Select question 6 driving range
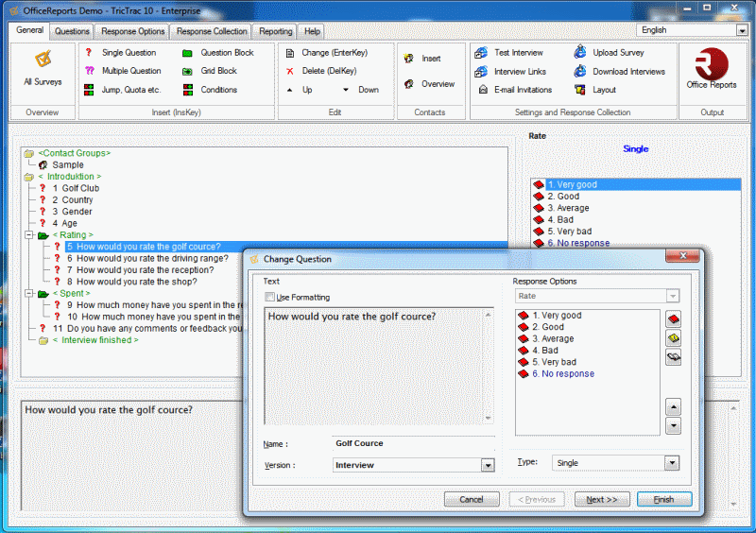 coord(147,259)
